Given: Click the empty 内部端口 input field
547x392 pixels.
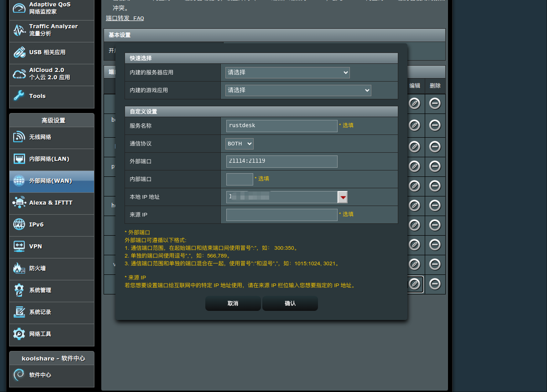Looking at the screenshot, I should point(240,179).
